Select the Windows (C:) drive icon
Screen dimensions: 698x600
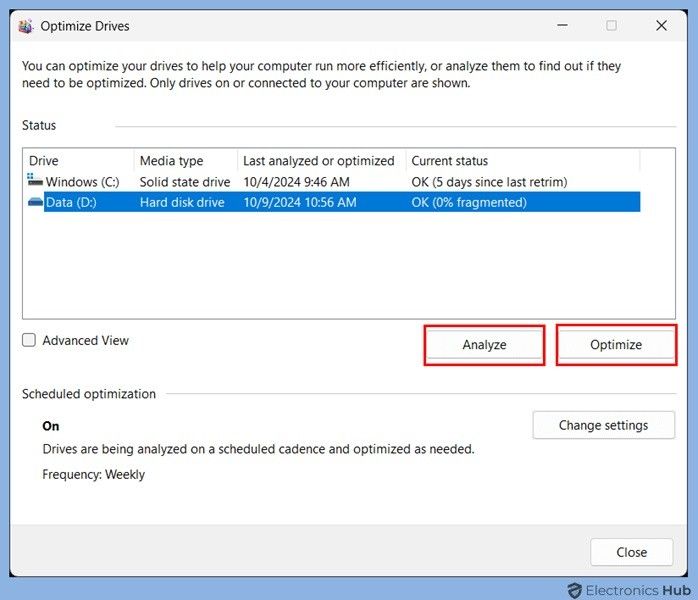click(x=35, y=180)
